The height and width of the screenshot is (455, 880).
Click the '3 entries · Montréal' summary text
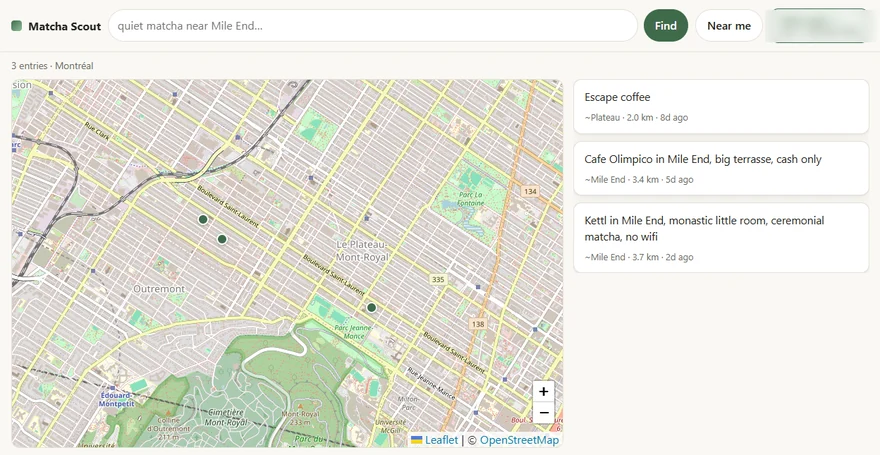point(52,66)
